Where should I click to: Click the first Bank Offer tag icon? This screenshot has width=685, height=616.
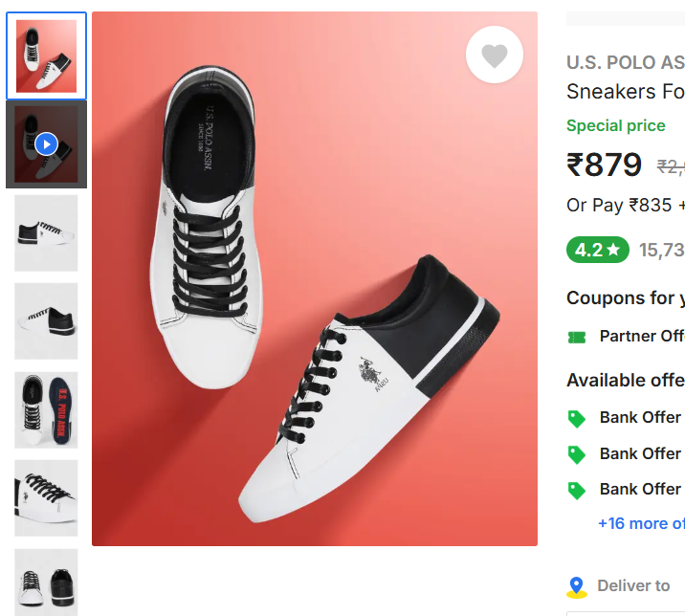coord(576,418)
